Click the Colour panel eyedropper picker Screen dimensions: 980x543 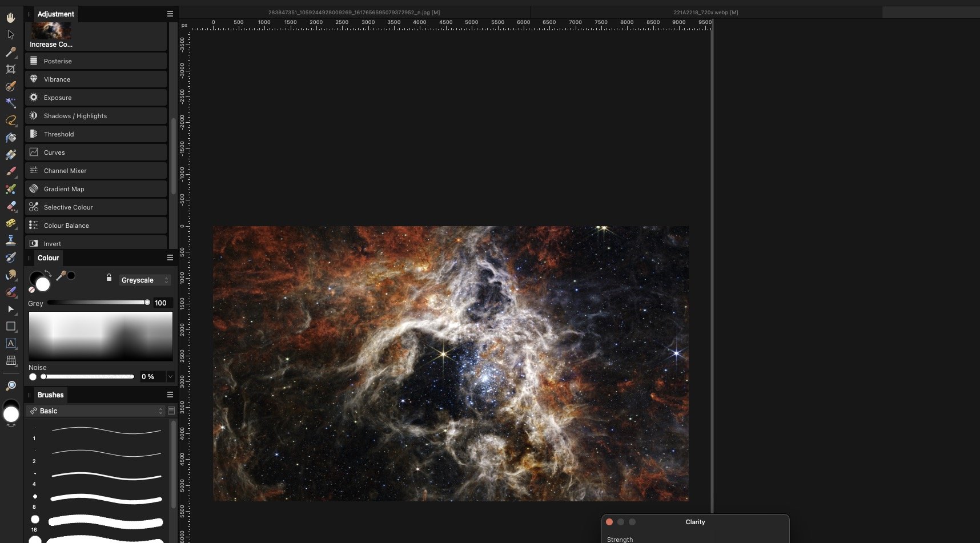[61, 276]
